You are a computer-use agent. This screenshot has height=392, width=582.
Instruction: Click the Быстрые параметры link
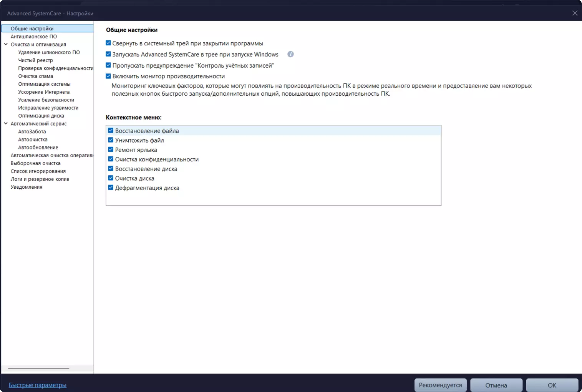tap(38, 385)
